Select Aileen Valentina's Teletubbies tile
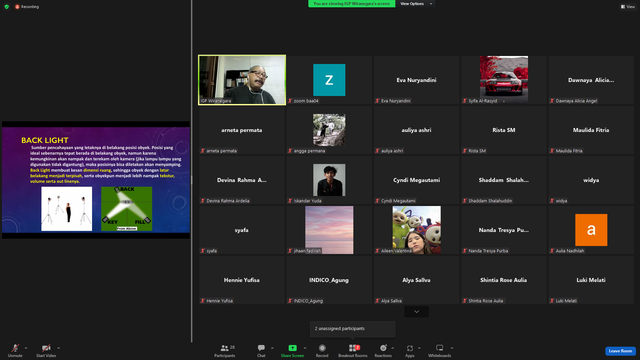Screen dimensions: 640x360 click(416, 230)
